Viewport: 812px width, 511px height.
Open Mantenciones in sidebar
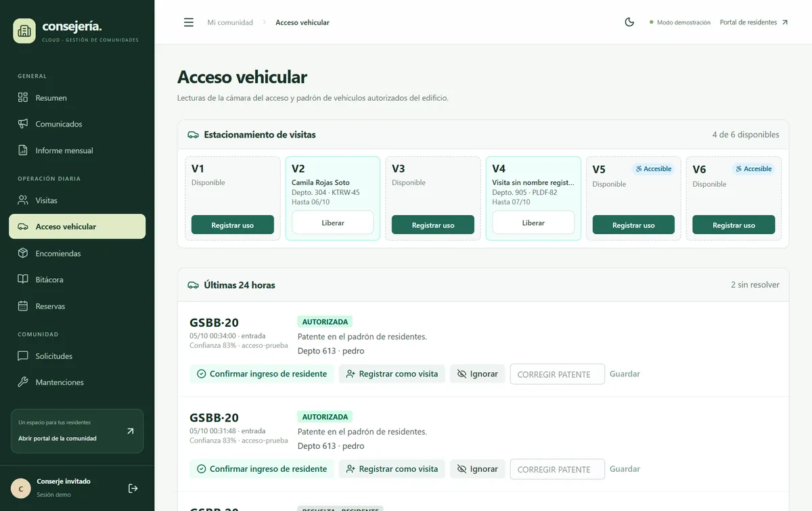coord(77,382)
